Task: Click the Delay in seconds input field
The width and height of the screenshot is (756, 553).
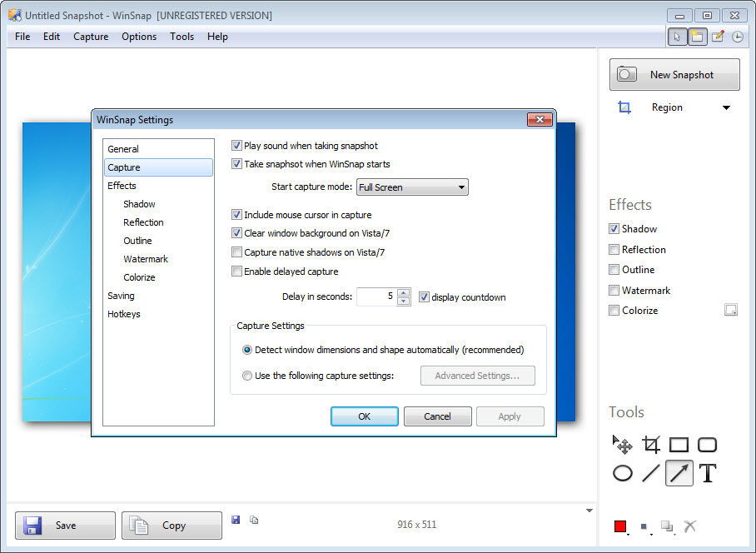Action: point(376,296)
